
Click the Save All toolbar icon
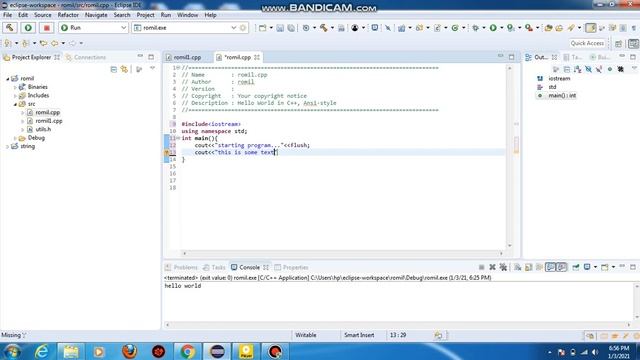tap(291, 28)
